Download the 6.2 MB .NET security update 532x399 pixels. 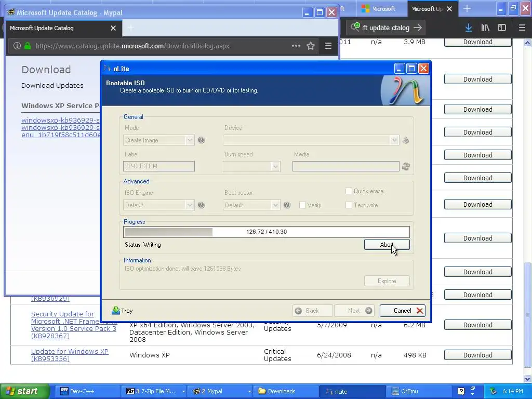click(478, 325)
